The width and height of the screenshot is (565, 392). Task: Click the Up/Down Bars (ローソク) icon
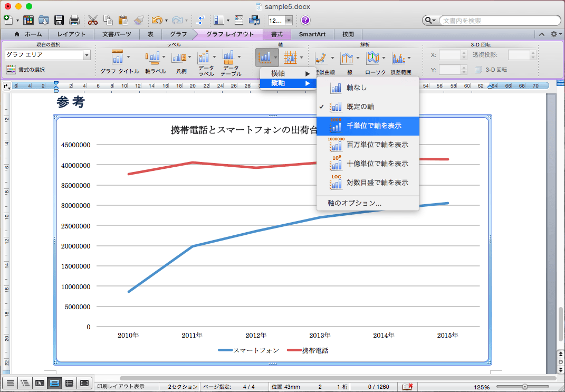[x=373, y=58]
